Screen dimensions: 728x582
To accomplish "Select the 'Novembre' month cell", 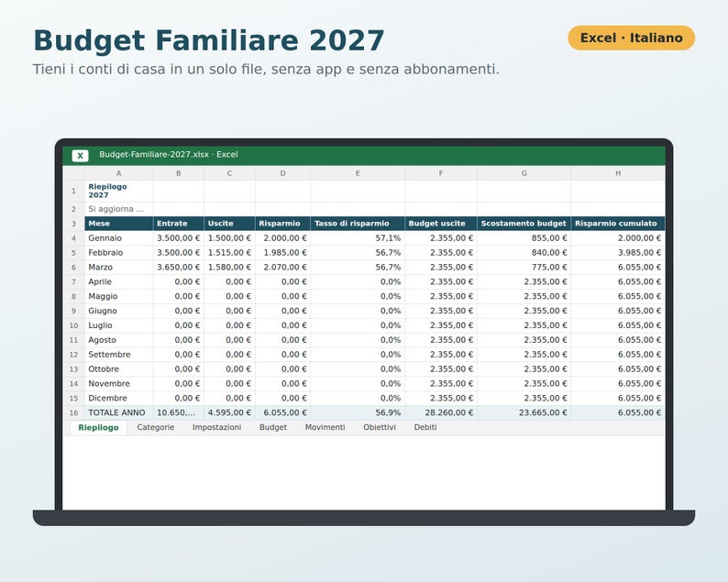I will (119, 383).
